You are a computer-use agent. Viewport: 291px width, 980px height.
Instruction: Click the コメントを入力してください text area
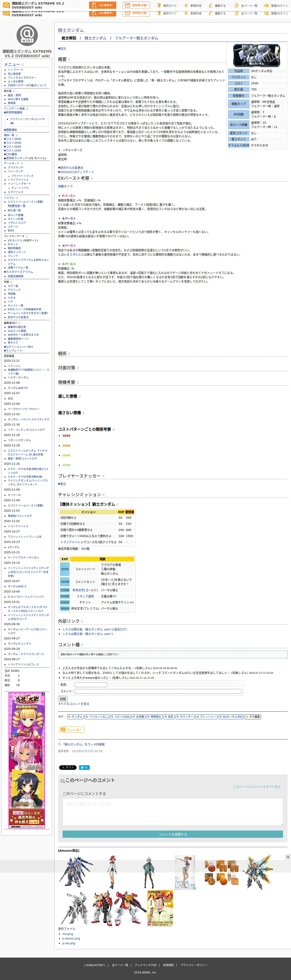coord(172,811)
